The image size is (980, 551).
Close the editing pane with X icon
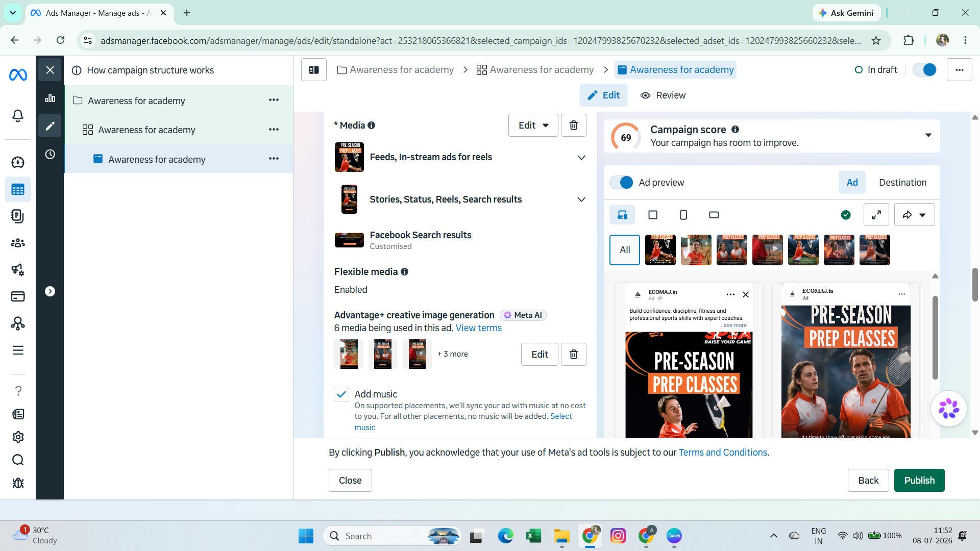click(50, 70)
